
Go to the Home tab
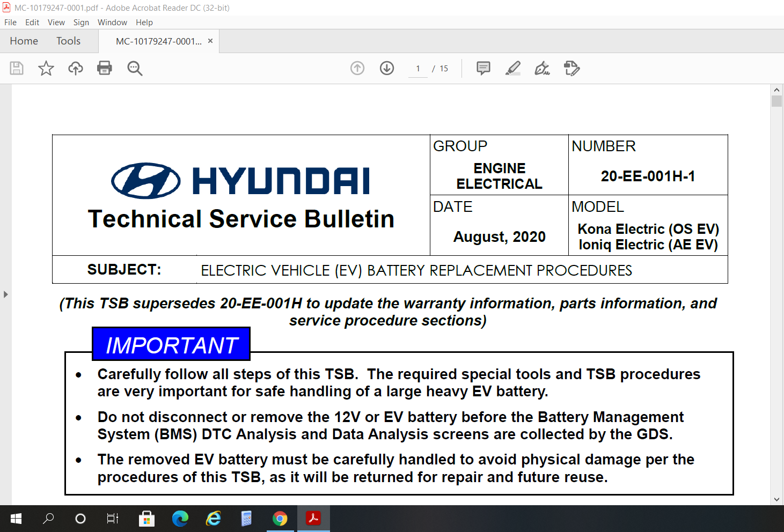point(24,41)
